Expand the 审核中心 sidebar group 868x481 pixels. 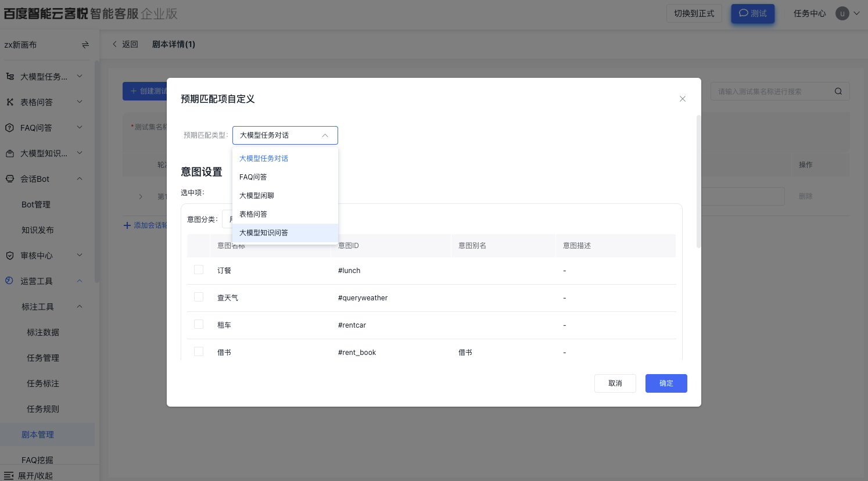tap(80, 255)
